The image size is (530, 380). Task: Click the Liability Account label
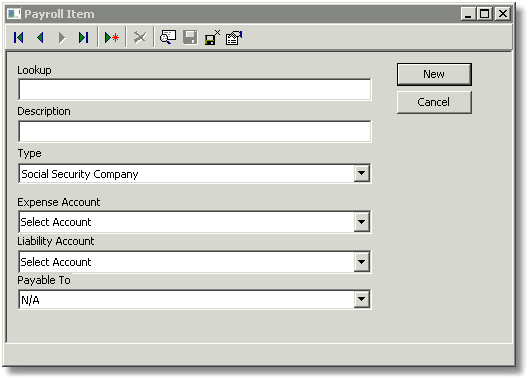click(x=56, y=241)
